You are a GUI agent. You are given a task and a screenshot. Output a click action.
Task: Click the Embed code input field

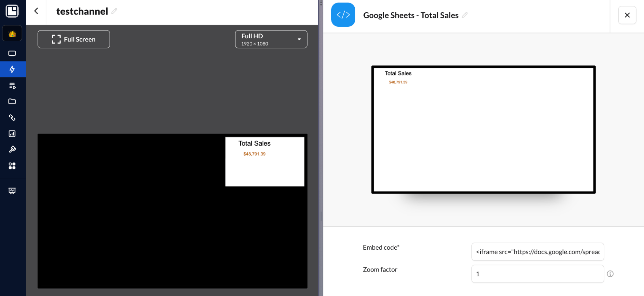537,252
